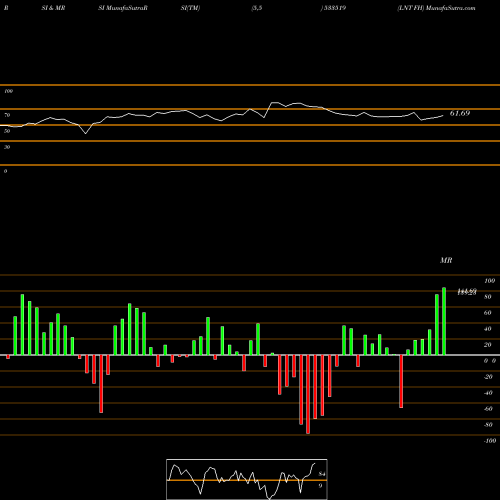Click the "SI MunafaSutraR" header text
500x500 pixels.
pyautogui.click(x=123, y=8)
